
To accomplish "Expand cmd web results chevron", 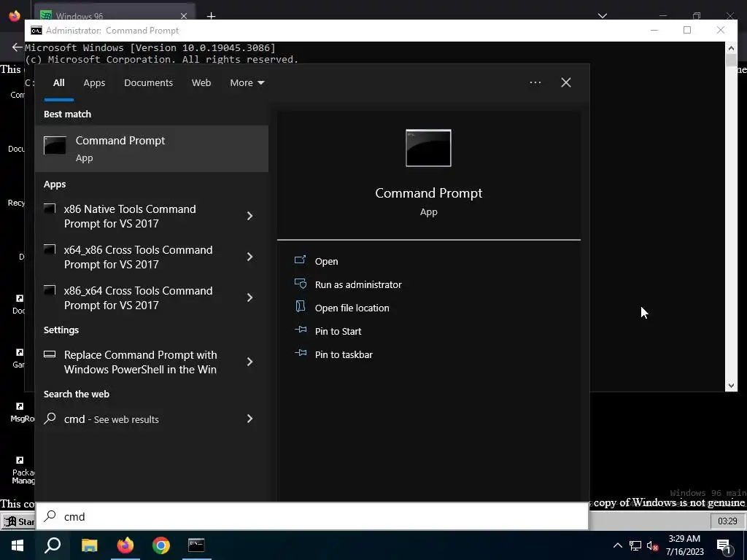I will click(x=249, y=419).
